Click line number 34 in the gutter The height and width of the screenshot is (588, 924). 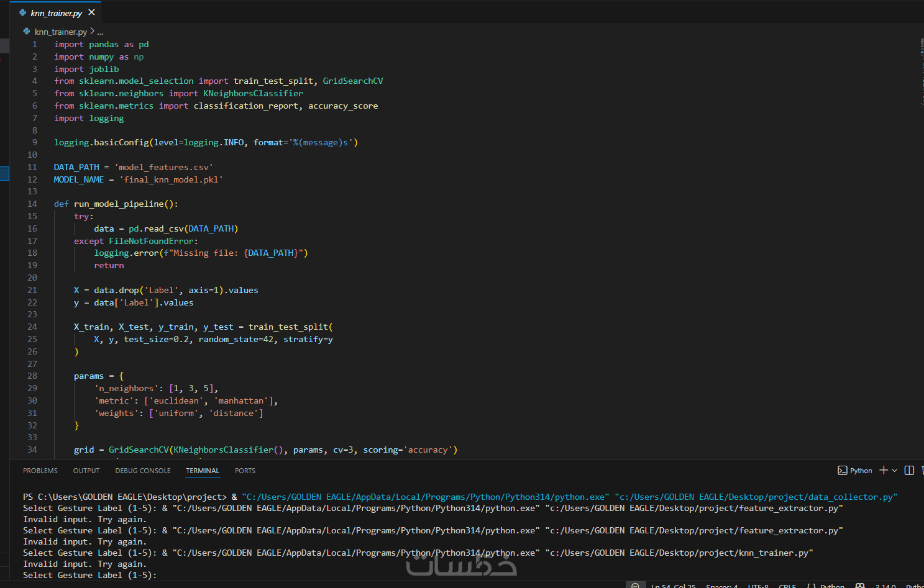[x=32, y=450]
